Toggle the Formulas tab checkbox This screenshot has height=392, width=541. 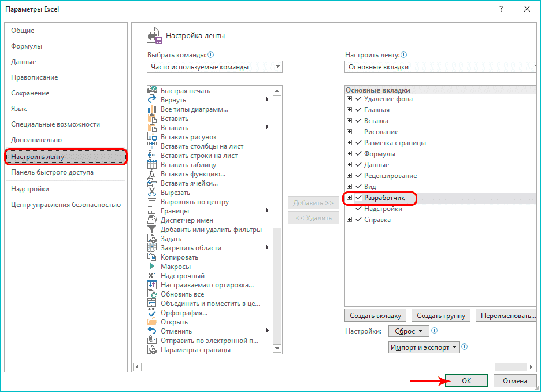click(x=359, y=154)
